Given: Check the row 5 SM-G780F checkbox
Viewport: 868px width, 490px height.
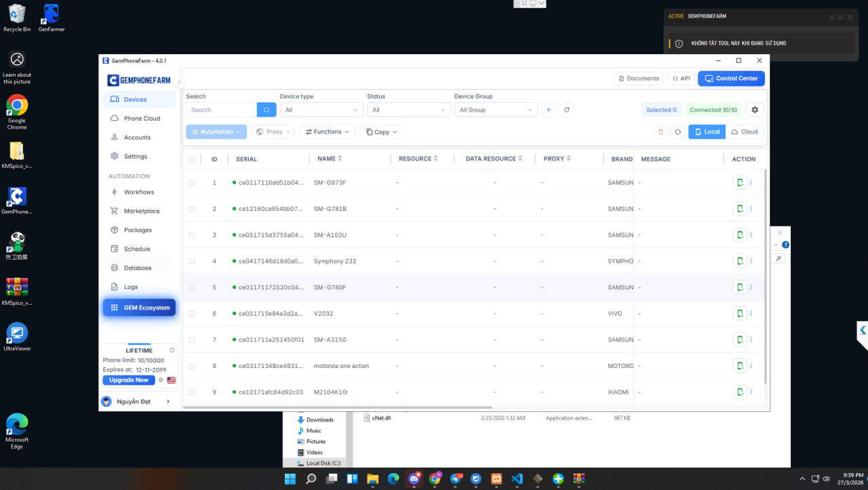Looking at the screenshot, I should 192,287.
